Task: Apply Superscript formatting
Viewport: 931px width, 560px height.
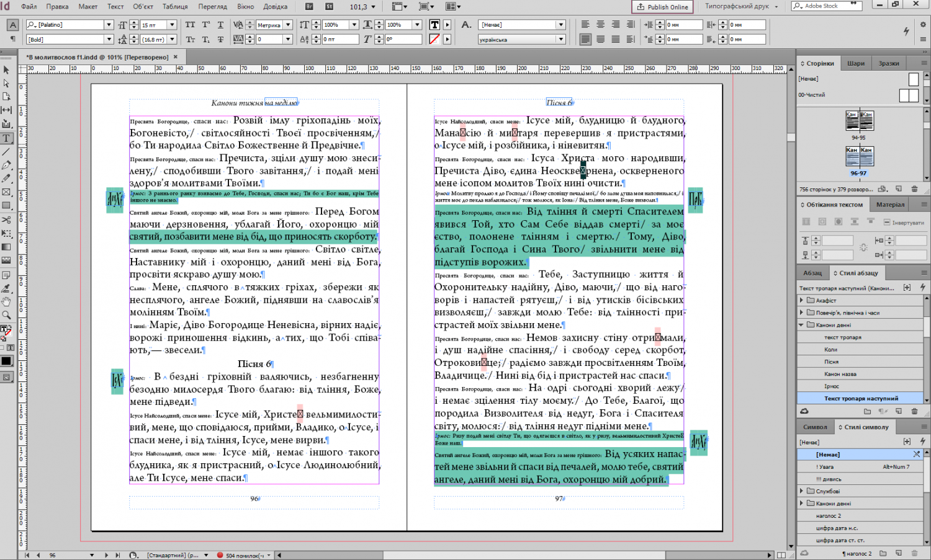Action: [x=205, y=25]
